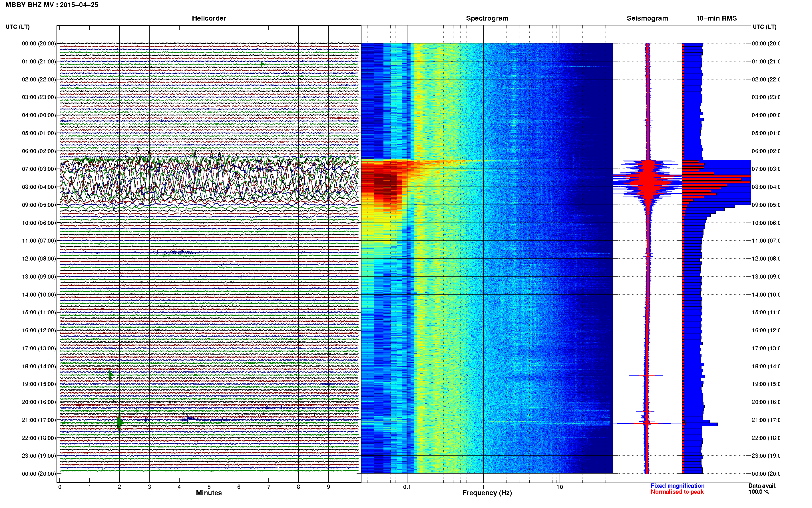This screenshot has height=508, width=812.
Task: Click left time label '18:00 (14:00)'
Action: pyautogui.click(x=39, y=366)
